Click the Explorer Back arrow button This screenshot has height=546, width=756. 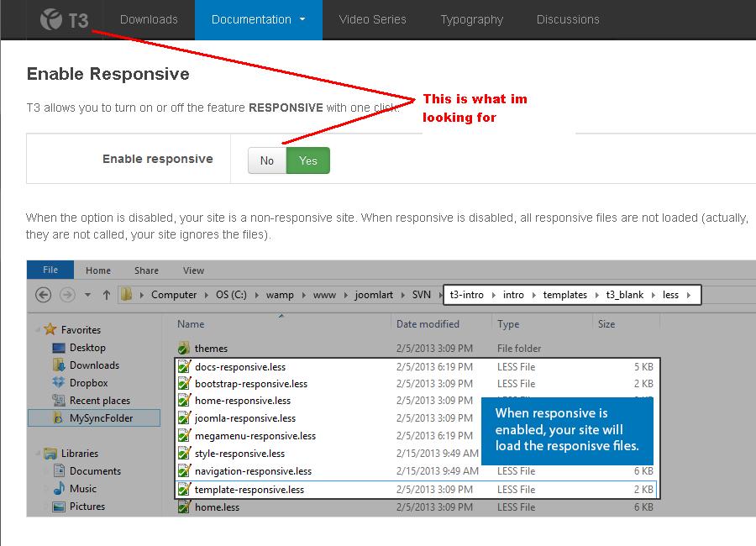click(44, 295)
